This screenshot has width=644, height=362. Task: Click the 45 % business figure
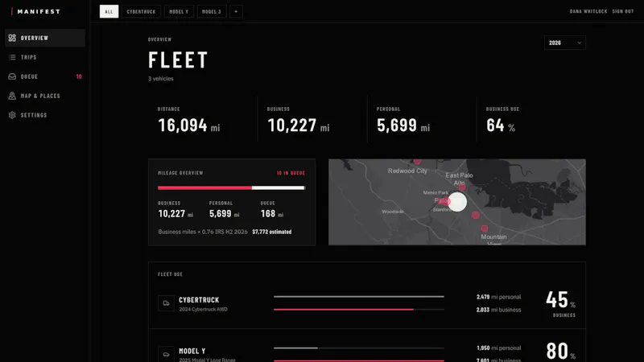[x=560, y=300]
